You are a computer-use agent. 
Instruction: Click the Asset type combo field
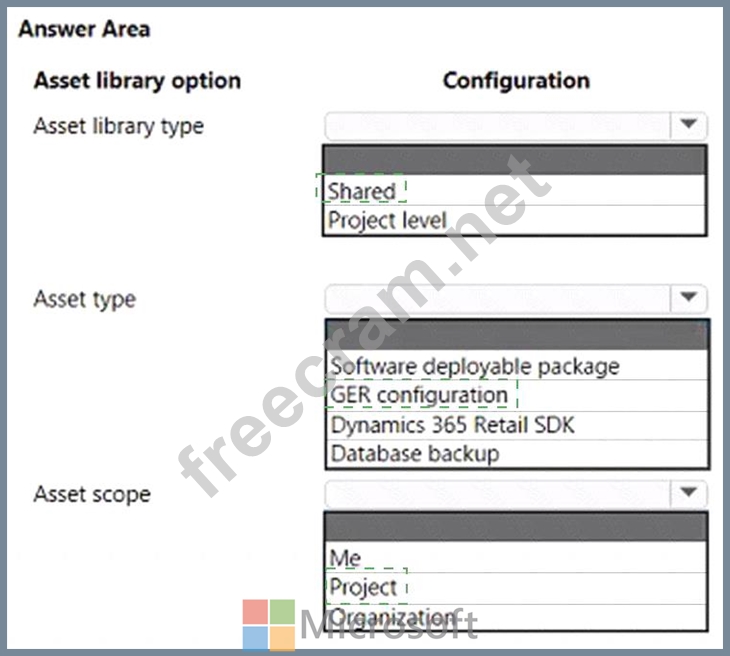click(498, 298)
